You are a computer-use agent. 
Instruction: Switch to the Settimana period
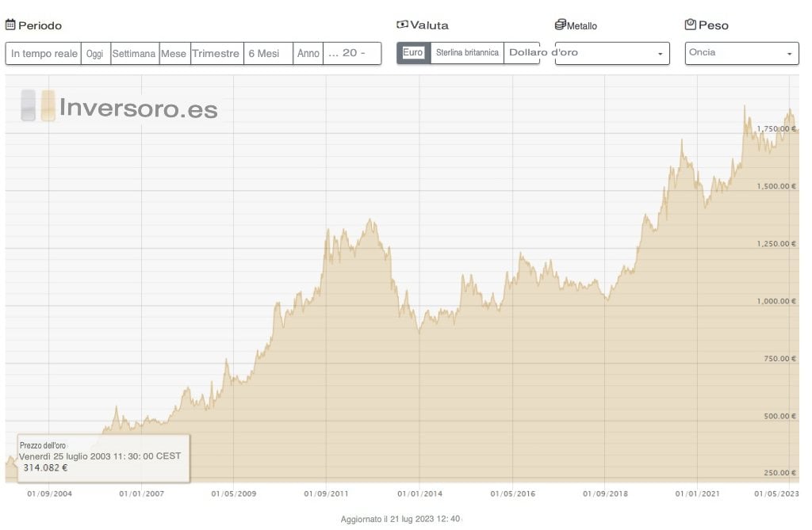[134, 54]
